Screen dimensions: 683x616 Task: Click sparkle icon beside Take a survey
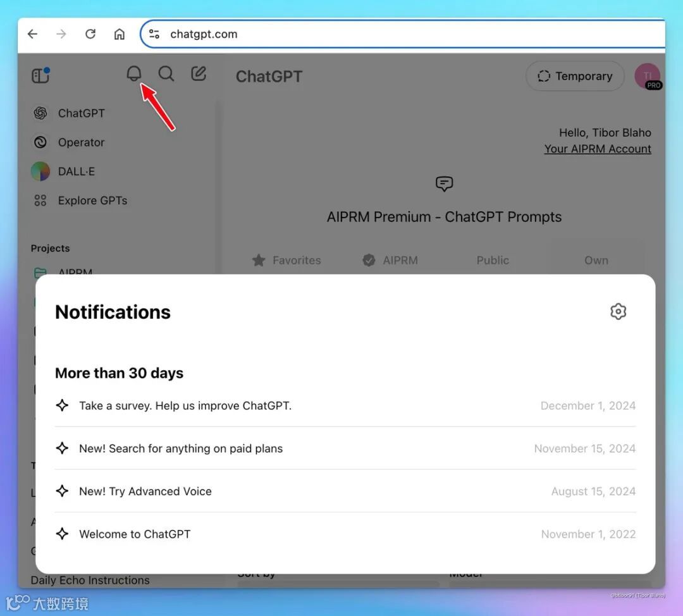point(62,405)
